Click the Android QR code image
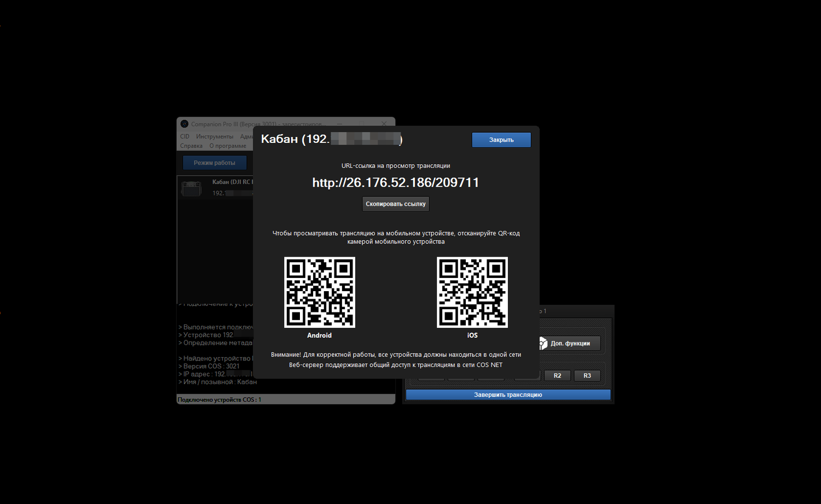Viewport: 821px width, 504px height. click(320, 292)
